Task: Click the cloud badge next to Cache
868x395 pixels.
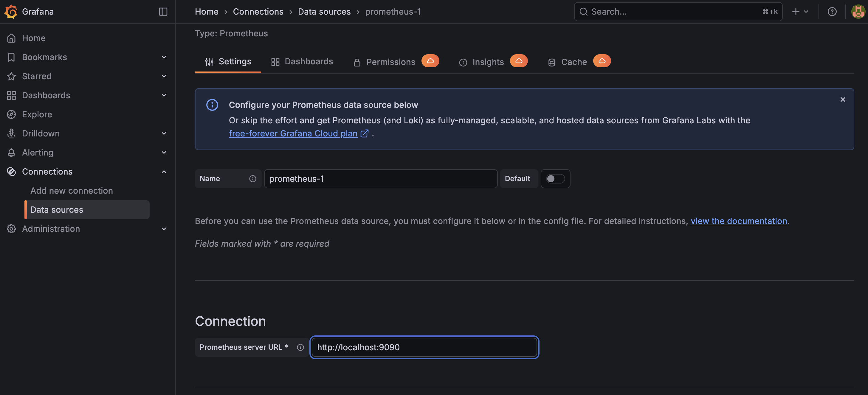Action: 602,61
